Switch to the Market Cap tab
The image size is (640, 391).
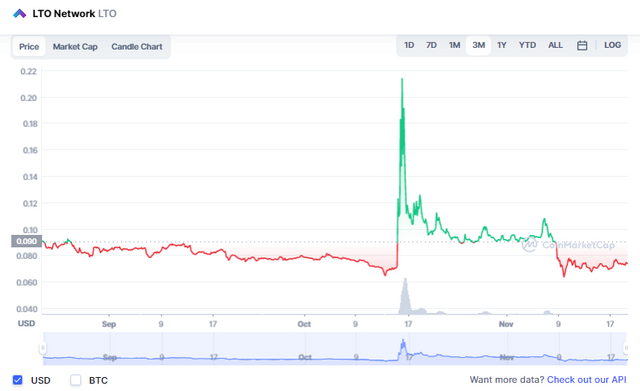coord(75,47)
